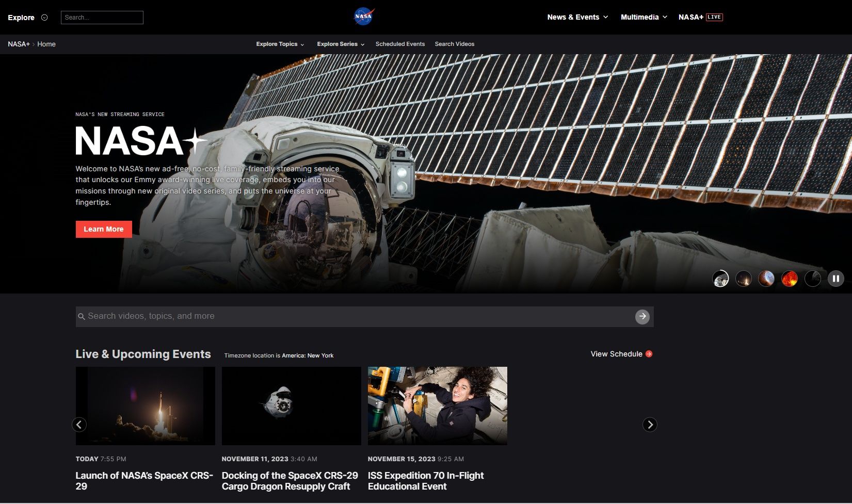Click the NASA meatball logo
Screen dimensions: 852x504
[x=363, y=17]
